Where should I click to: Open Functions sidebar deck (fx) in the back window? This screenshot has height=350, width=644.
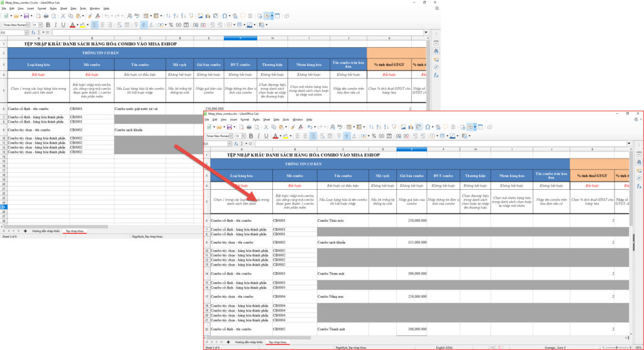click(x=436, y=75)
